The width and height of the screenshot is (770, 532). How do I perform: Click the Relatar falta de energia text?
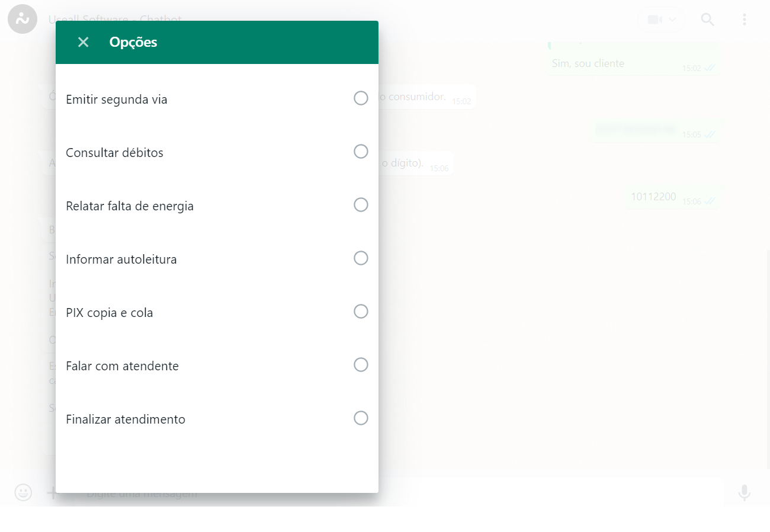point(130,206)
